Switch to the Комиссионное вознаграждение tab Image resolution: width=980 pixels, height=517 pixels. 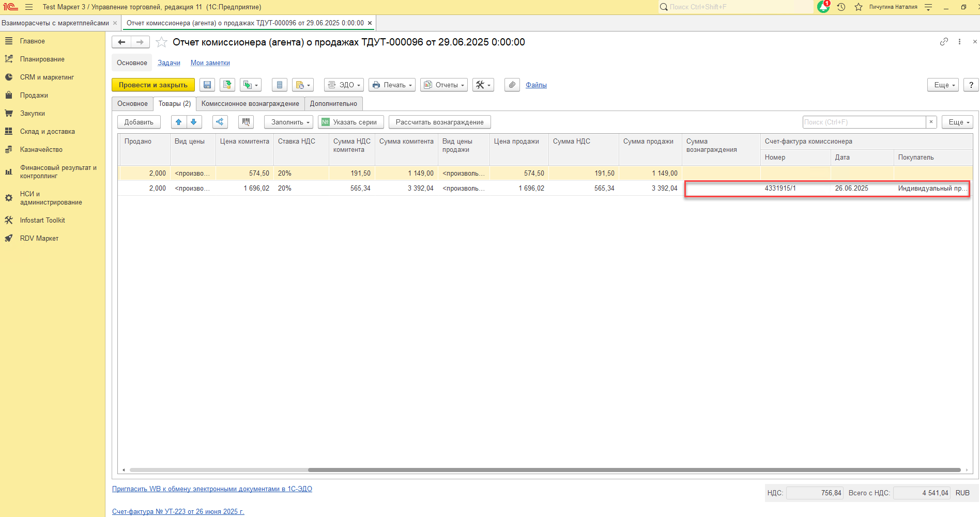pos(250,104)
